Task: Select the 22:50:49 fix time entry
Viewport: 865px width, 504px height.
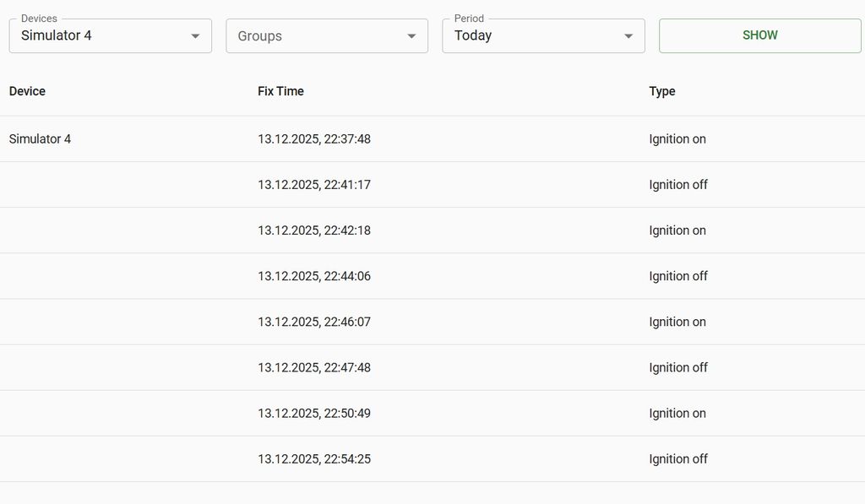Action: [314, 413]
